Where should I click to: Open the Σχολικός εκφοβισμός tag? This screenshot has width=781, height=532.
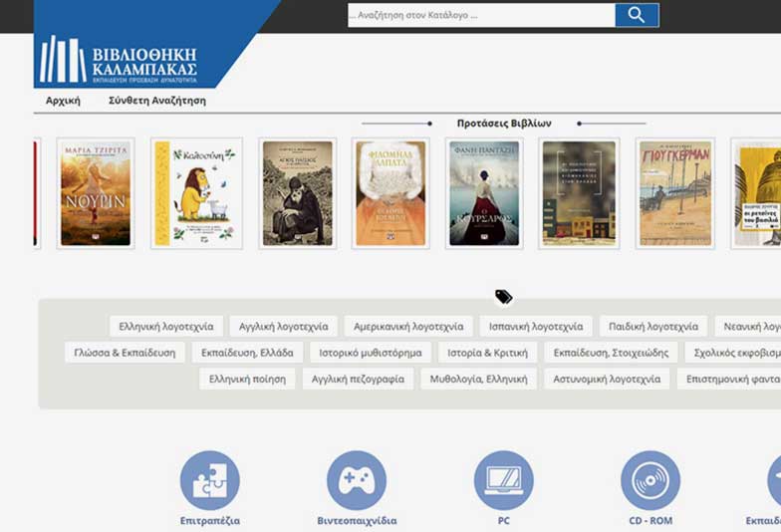tap(733, 353)
